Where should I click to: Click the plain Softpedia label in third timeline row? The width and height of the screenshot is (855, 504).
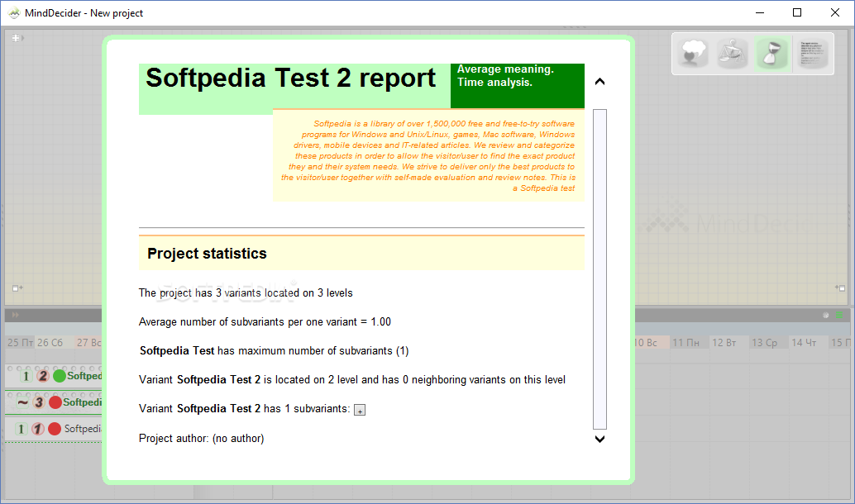point(83,429)
